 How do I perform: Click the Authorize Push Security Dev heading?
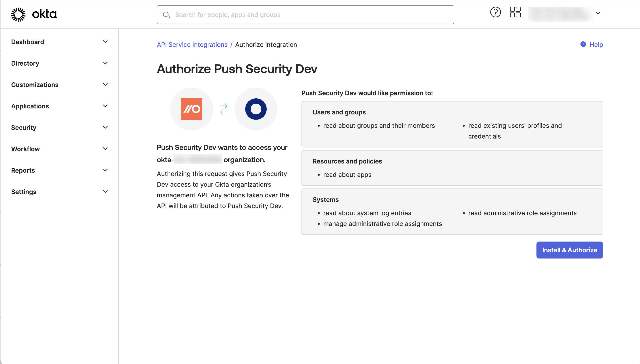pyautogui.click(x=237, y=69)
